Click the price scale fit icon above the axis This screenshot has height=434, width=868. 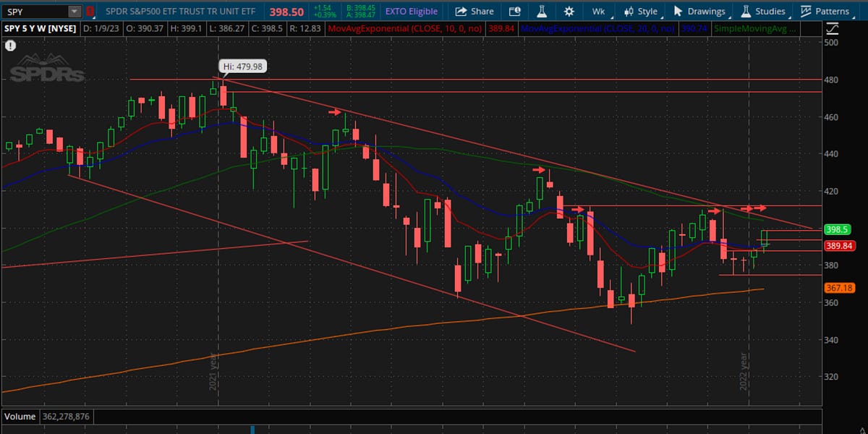pyautogui.click(x=831, y=27)
